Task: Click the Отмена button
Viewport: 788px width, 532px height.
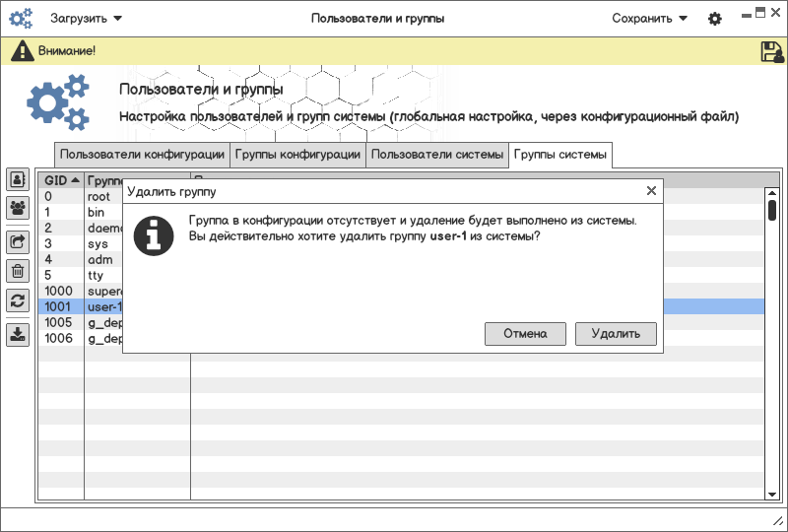Action: tap(525, 334)
